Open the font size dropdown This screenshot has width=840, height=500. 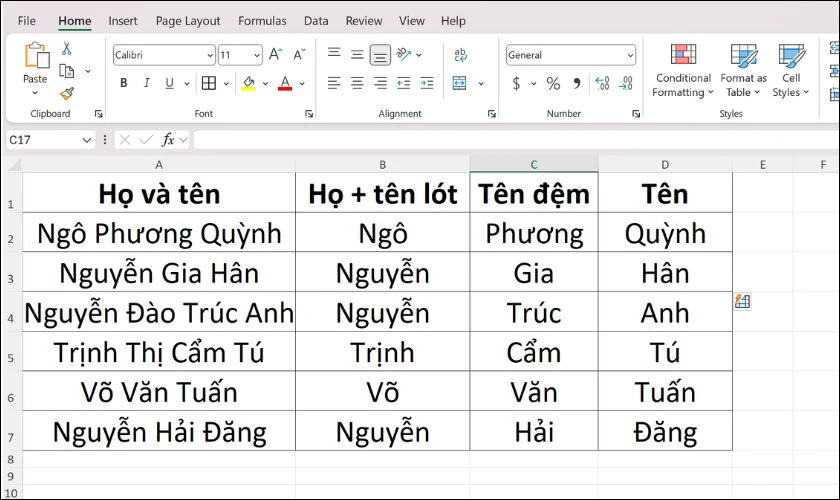pos(257,56)
